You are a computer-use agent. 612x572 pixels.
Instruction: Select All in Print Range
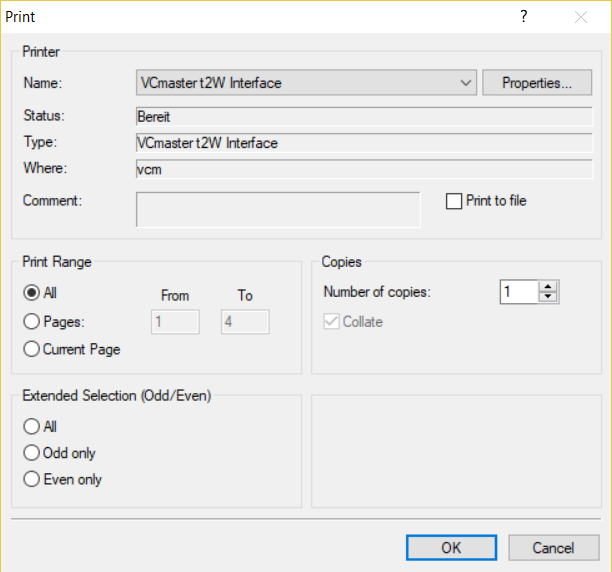(32, 293)
